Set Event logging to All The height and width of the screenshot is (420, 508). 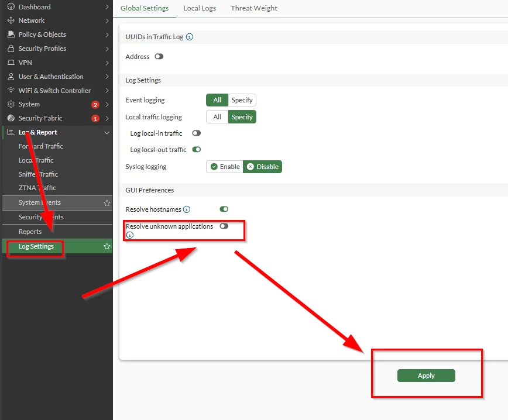[x=217, y=100]
